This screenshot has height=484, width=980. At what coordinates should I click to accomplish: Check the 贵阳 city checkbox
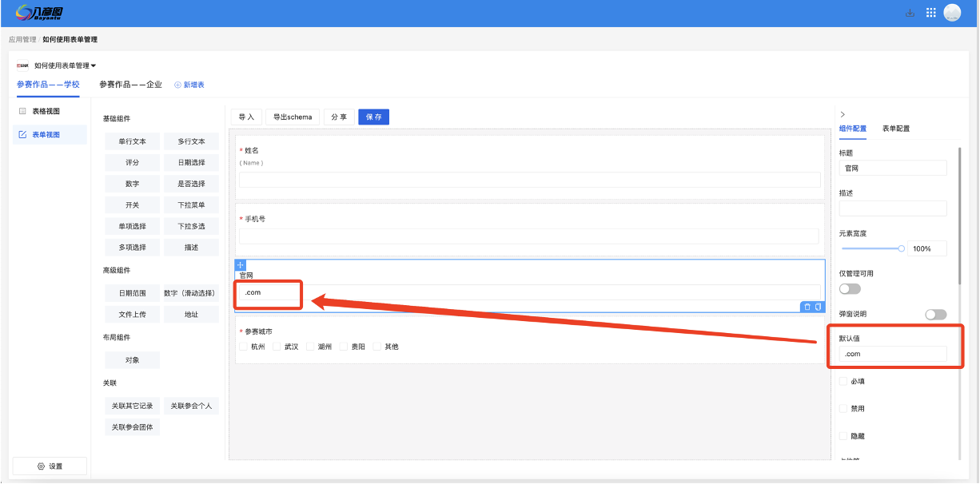click(344, 347)
